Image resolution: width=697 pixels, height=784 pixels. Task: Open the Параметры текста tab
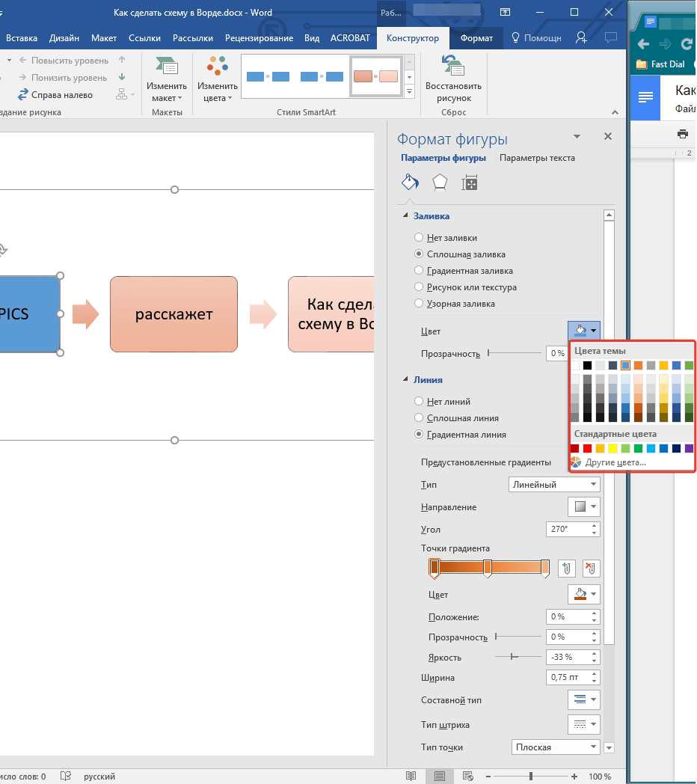pos(537,158)
